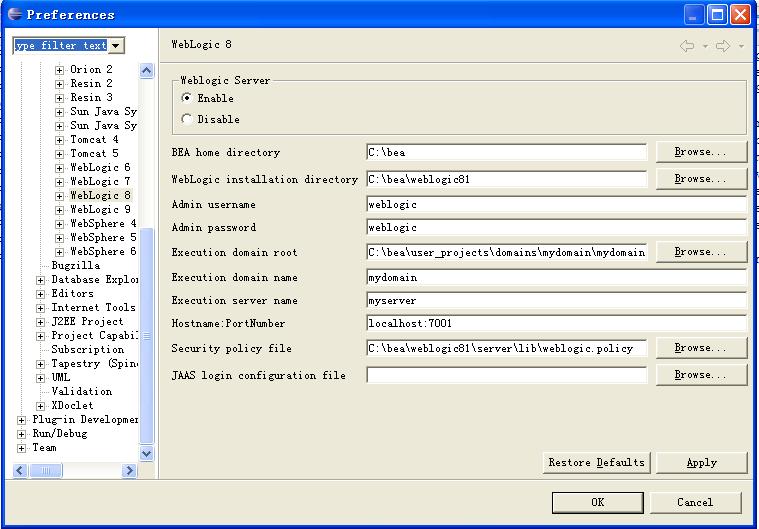The width and height of the screenshot is (759, 529).
Task: Click the tree scrollbar down arrow
Action: [x=147, y=453]
